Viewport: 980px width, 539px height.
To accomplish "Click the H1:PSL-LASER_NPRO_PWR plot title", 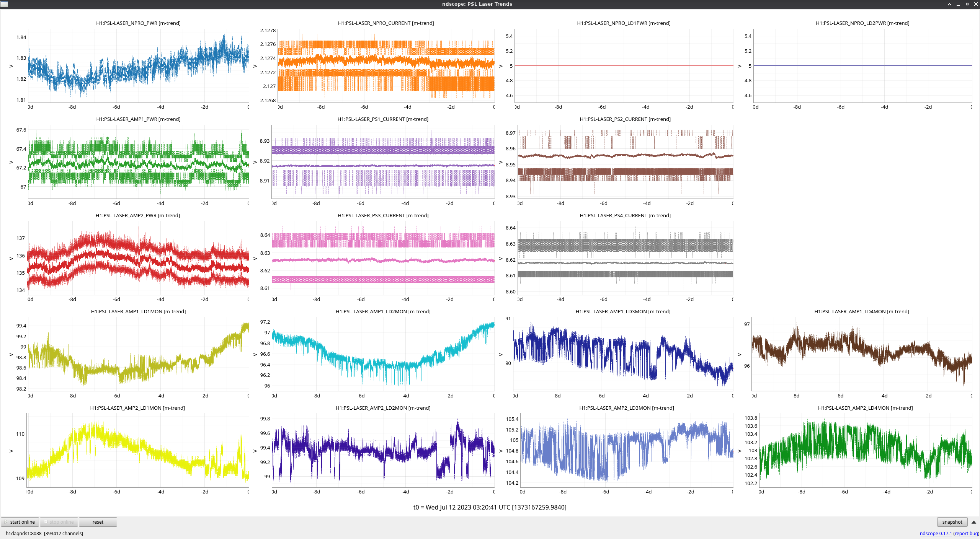I will click(x=138, y=23).
